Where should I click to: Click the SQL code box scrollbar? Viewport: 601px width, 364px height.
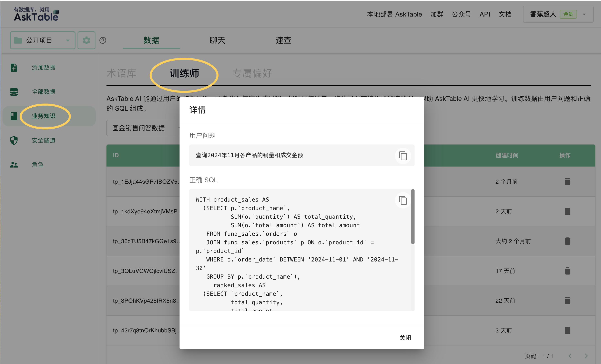click(x=413, y=216)
